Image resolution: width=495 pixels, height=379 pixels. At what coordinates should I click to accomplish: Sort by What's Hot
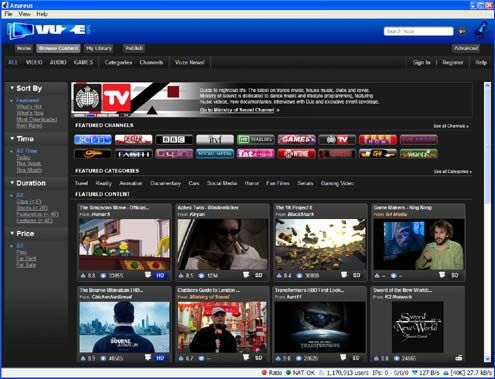point(29,107)
